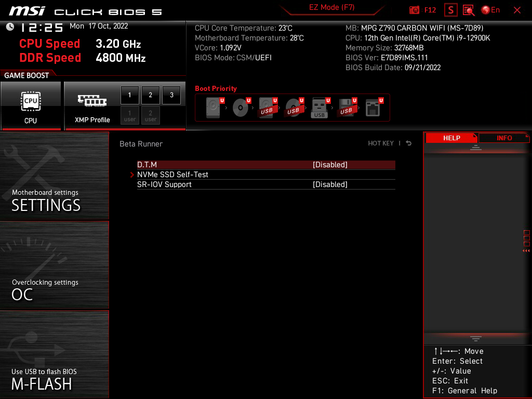Take a screenshot with the F12 camera icon
Screen dimensions: 532x399
(x=415, y=10)
